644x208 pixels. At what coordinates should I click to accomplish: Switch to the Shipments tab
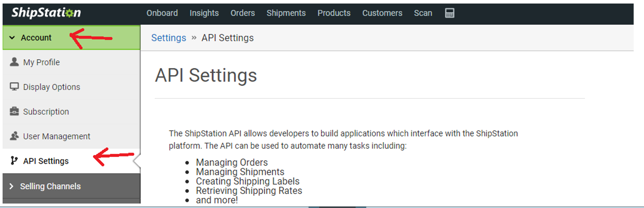286,13
